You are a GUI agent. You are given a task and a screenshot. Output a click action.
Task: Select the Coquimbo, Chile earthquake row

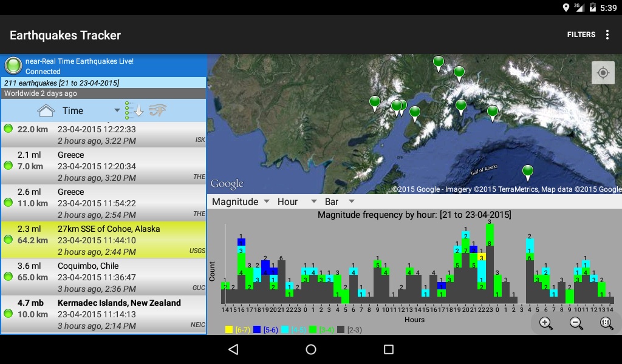click(x=103, y=277)
